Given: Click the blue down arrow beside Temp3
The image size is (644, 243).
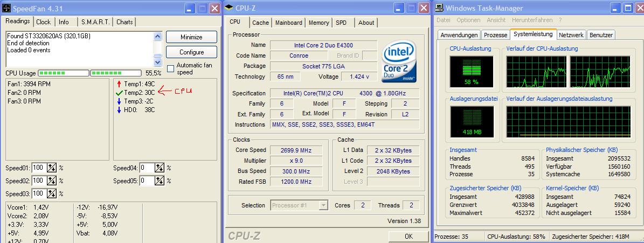Looking at the screenshot, I should 119,101.
